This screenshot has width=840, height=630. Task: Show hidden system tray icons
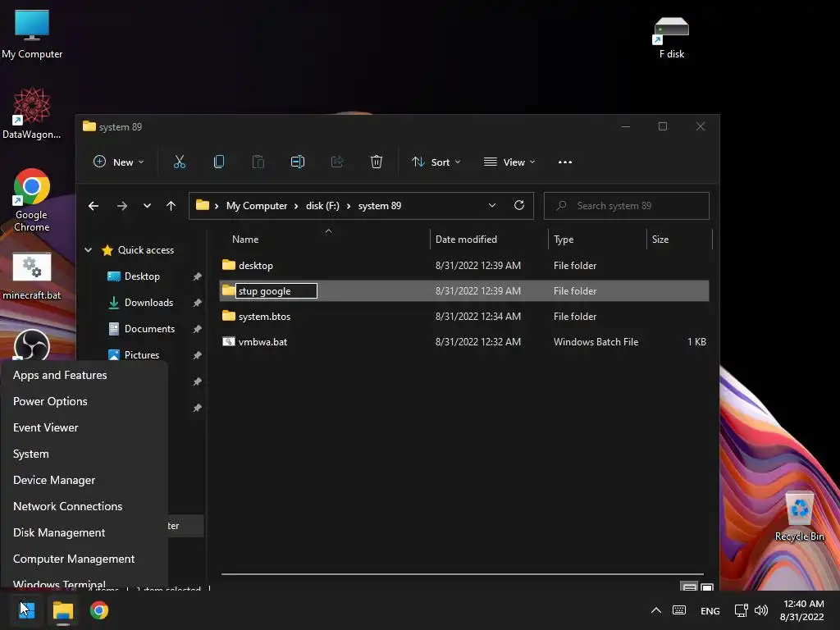655,610
